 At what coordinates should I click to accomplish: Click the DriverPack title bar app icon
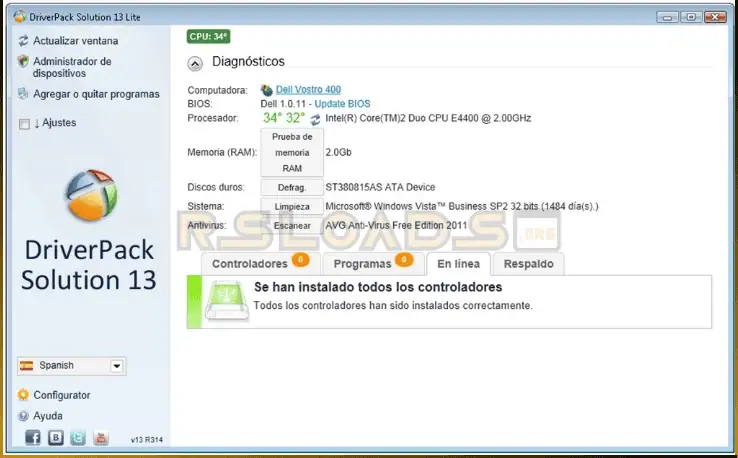pyautogui.click(x=20, y=16)
